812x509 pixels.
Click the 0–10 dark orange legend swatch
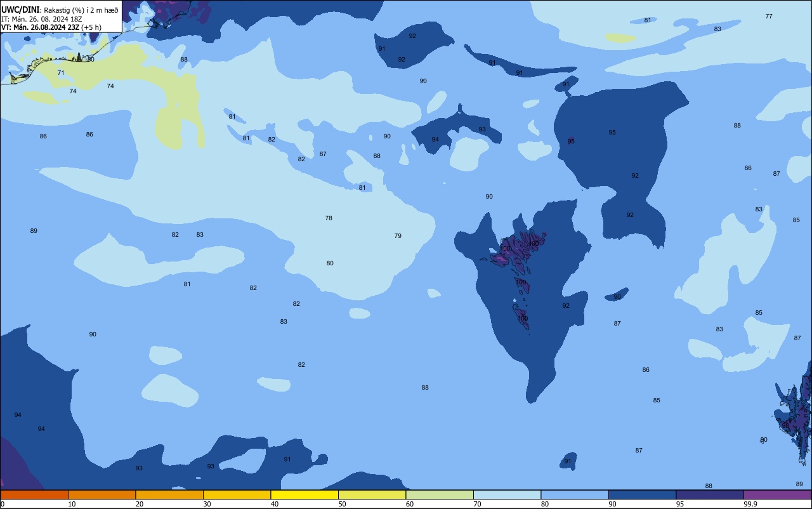coord(34,494)
